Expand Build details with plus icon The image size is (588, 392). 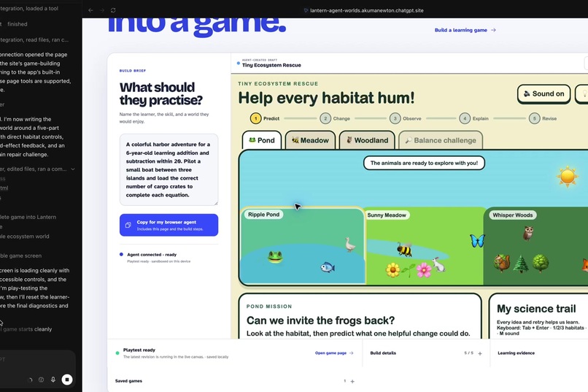pyautogui.click(x=479, y=353)
